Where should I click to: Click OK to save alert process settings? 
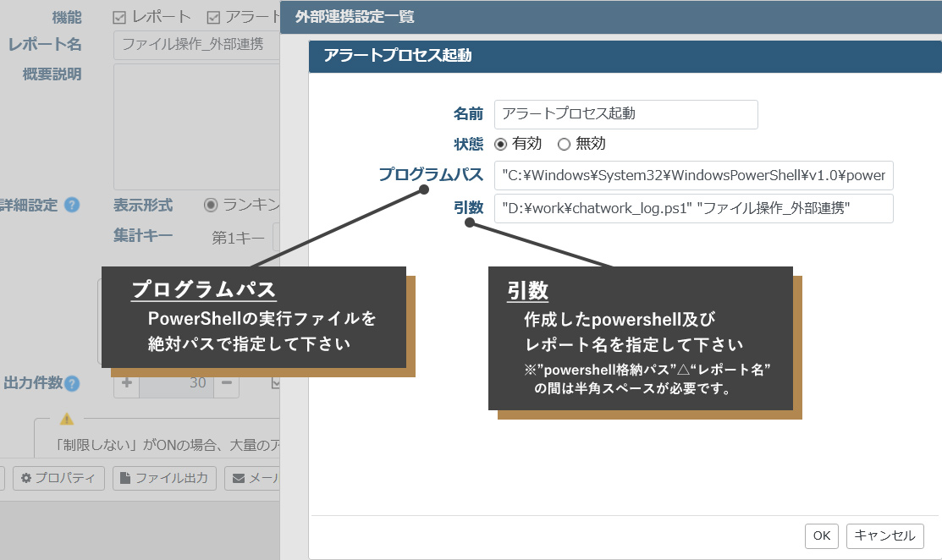pos(820,535)
